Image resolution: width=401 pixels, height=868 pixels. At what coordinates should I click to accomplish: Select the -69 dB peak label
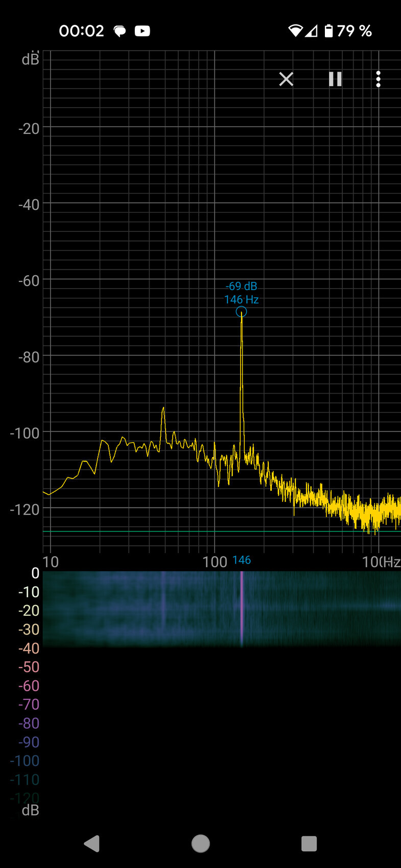[x=241, y=286]
